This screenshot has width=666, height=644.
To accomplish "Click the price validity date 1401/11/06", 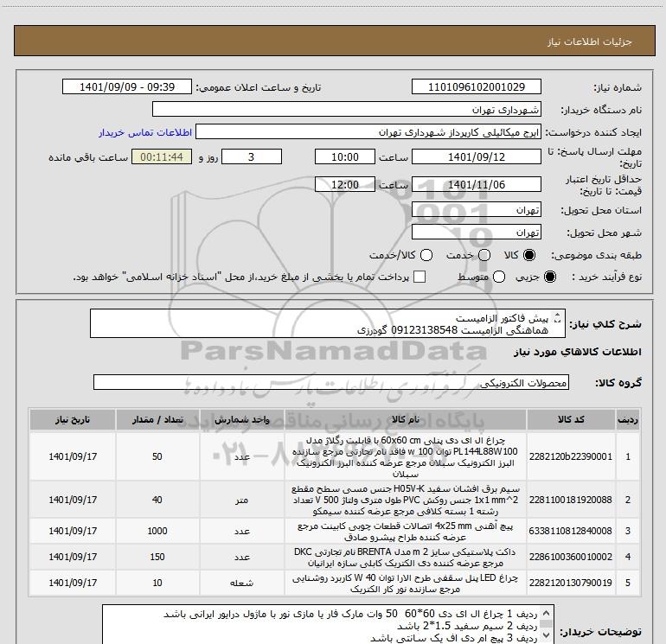I will click(x=476, y=184).
